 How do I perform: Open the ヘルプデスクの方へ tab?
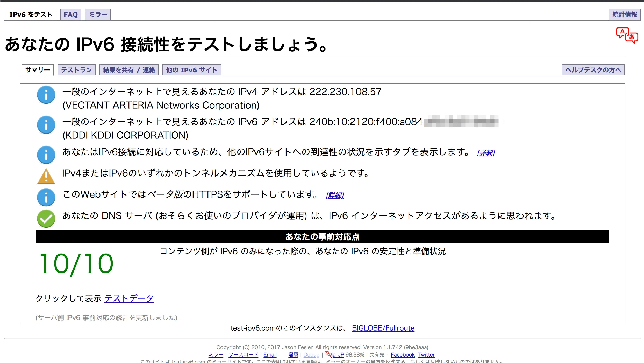tap(593, 70)
